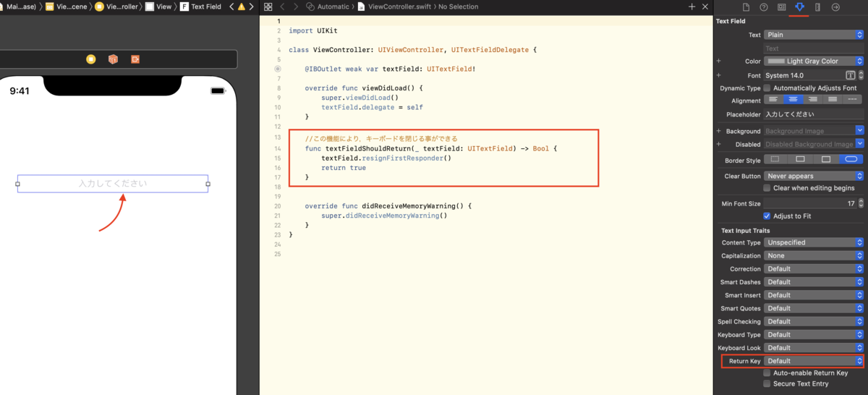Open the Light Gray Color dropdown
Image resolution: width=868 pixels, height=395 pixels.
coord(814,61)
